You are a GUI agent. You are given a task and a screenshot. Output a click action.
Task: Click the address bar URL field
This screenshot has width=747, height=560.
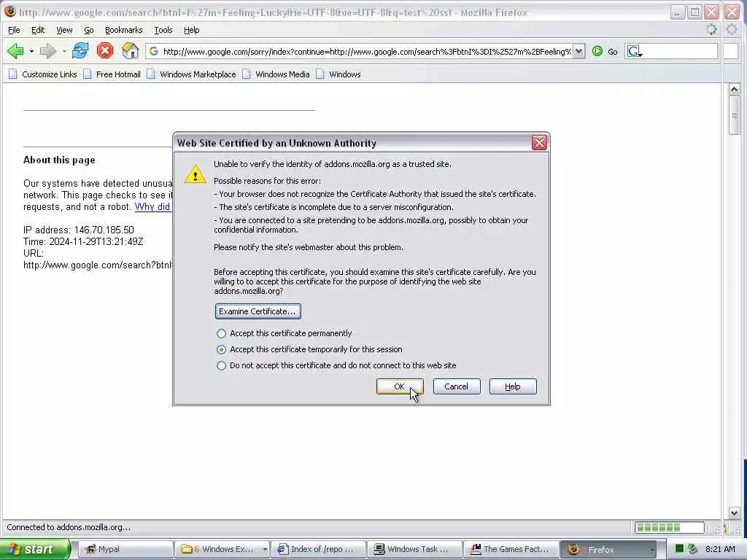[x=366, y=51]
